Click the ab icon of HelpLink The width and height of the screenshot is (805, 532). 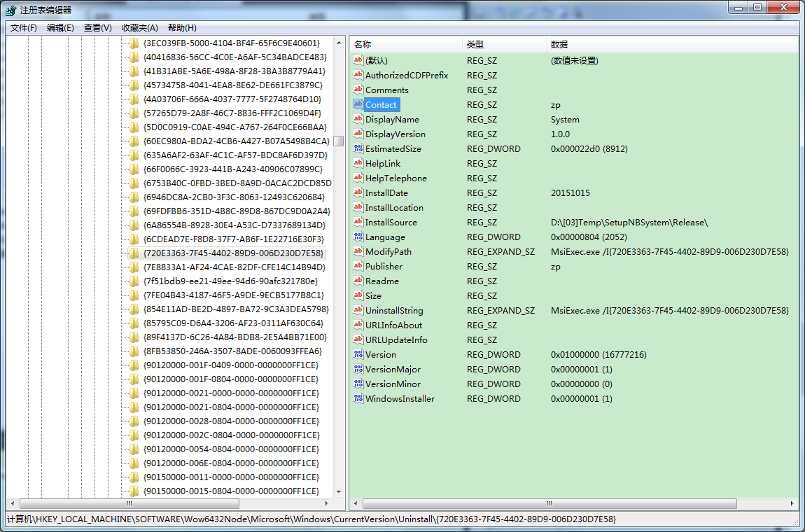point(358,163)
